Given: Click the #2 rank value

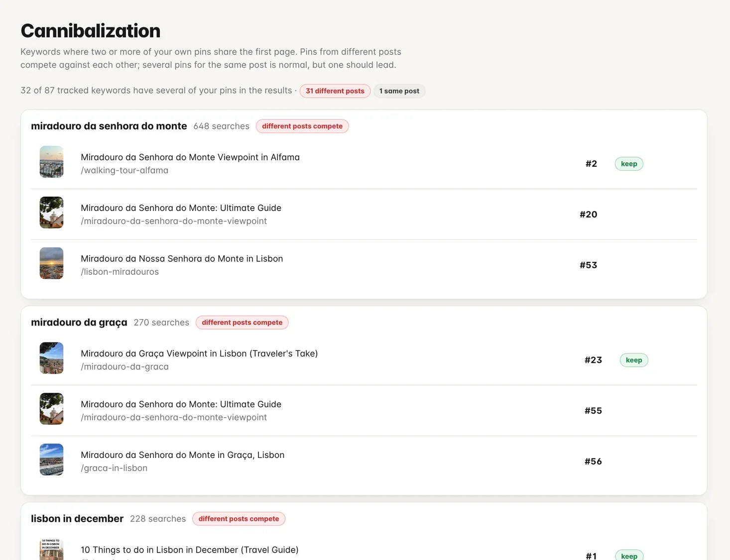Looking at the screenshot, I should 591,164.
